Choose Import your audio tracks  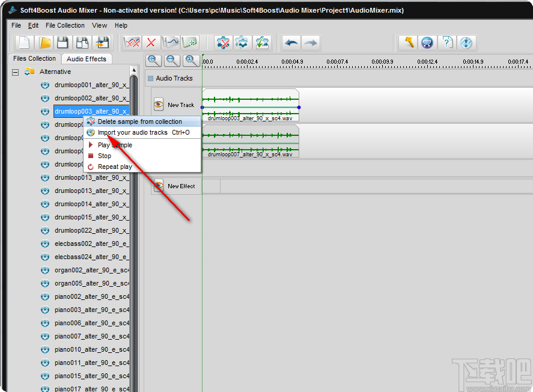(x=142, y=132)
